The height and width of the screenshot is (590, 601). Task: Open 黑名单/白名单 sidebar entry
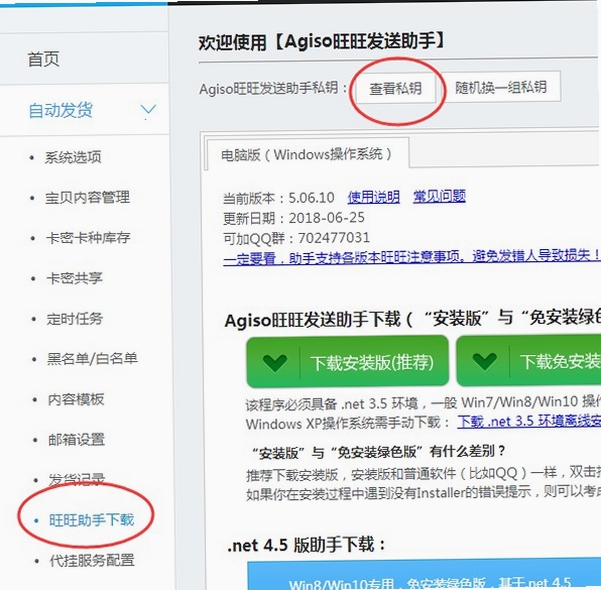click(x=92, y=358)
